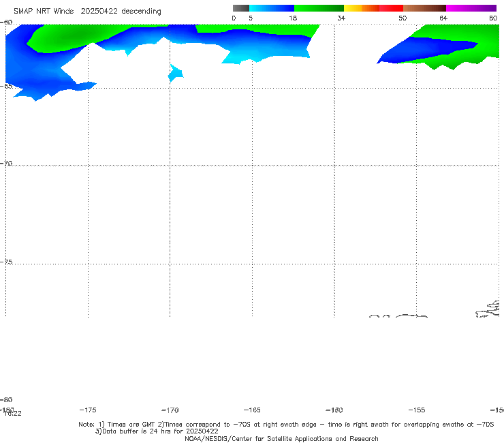Click the '64' color bar label

(x=443, y=18)
